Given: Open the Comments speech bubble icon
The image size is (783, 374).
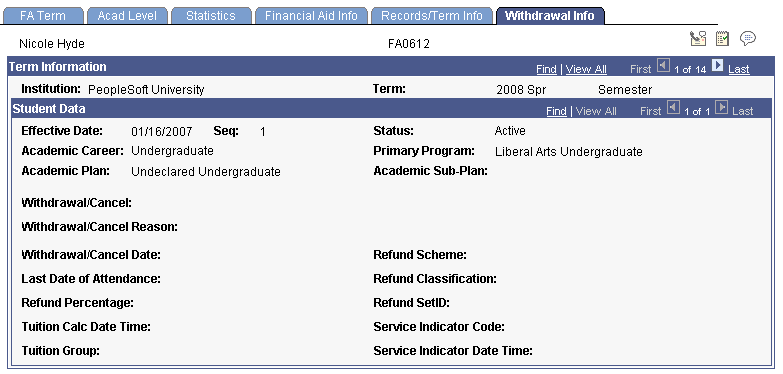Looking at the screenshot, I should [x=748, y=38].
